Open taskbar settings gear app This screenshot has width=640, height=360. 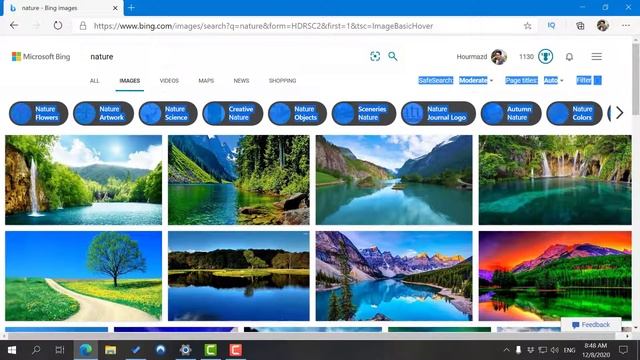[185, 350]
